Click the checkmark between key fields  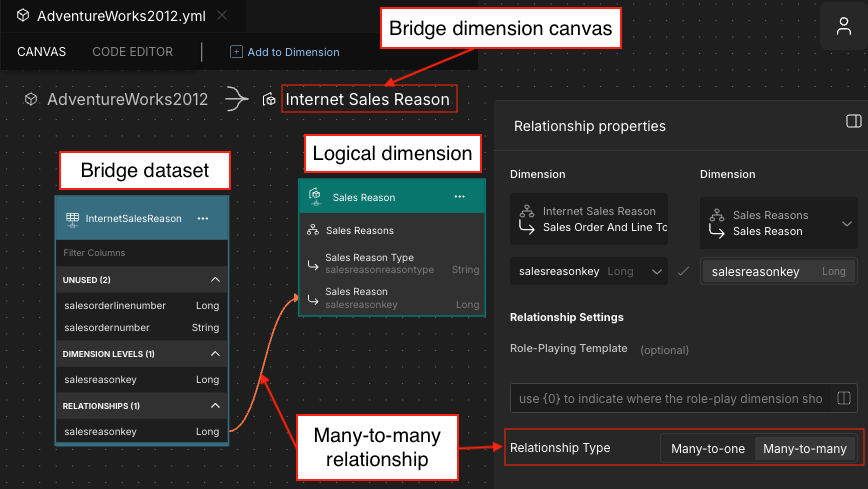pyautogui.click(x=684, y=271)
